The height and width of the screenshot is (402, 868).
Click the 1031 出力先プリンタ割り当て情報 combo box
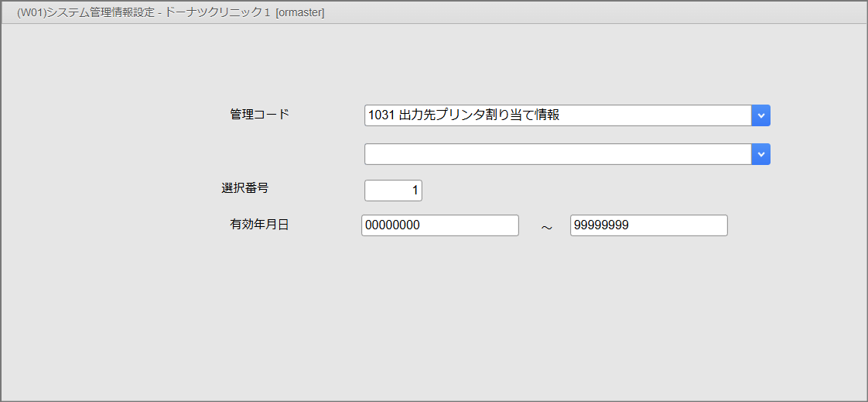pos(557,115)
